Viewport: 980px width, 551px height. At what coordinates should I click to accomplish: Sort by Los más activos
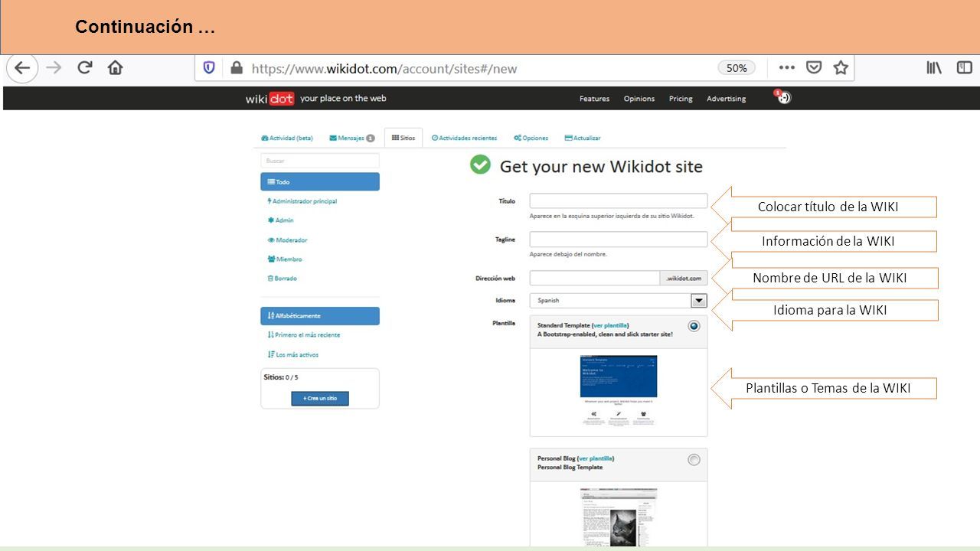[x=293, y=354]
